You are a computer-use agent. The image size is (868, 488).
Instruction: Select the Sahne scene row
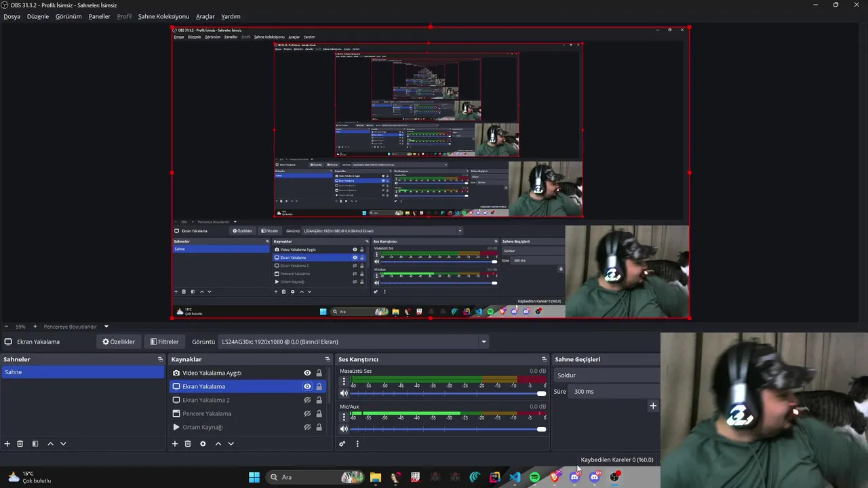click(x=83, y=372)
